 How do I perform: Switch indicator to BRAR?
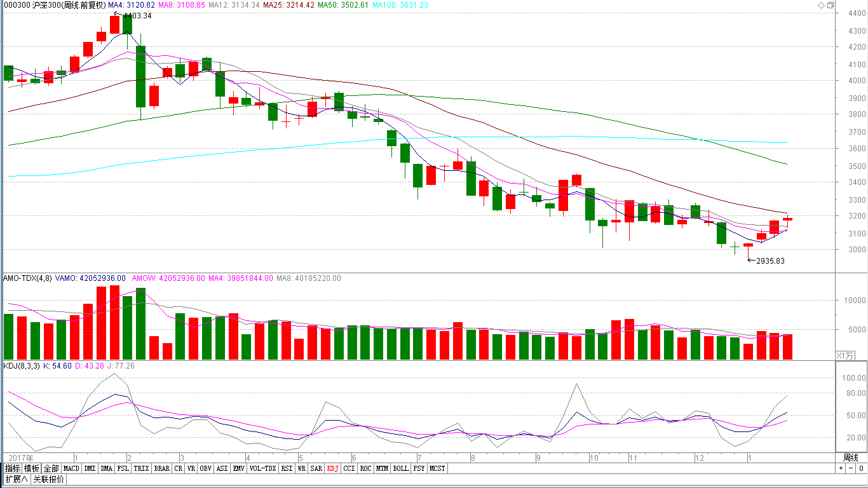[x=162, y=468]
